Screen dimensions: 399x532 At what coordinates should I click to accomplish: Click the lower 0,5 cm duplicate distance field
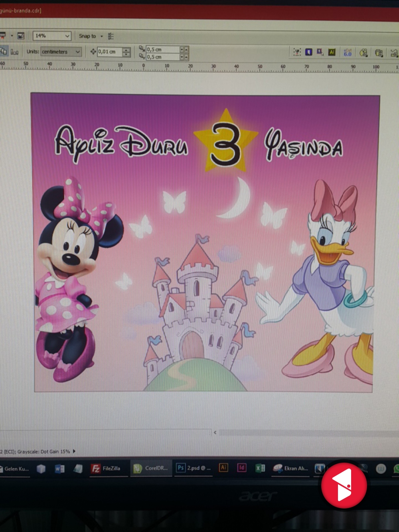pos(163,57)
